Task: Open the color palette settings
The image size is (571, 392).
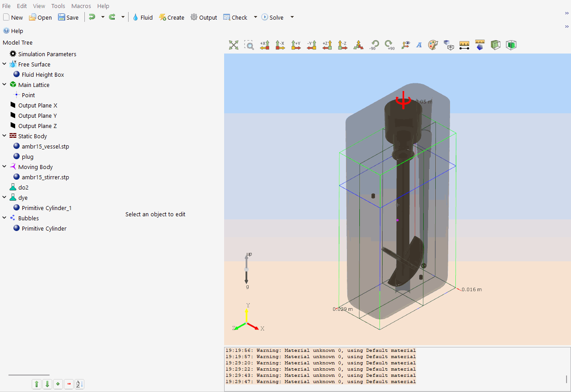Action: (433, 45)
